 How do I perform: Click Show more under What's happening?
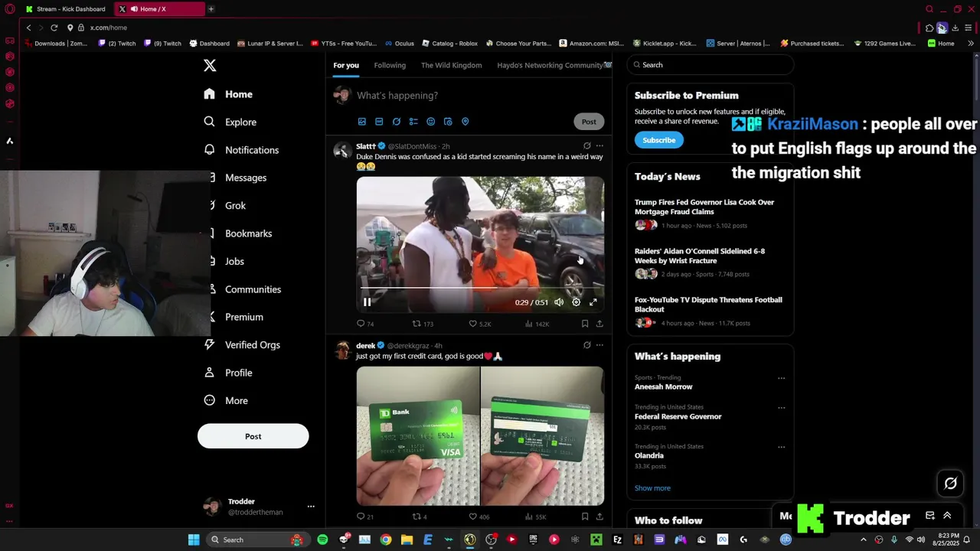(x=652, y=488)
